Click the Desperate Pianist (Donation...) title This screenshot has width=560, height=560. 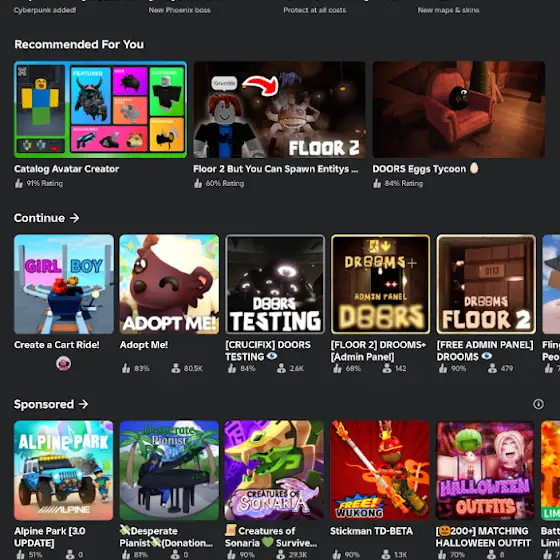pyautogui.click(x=166, y=537)
